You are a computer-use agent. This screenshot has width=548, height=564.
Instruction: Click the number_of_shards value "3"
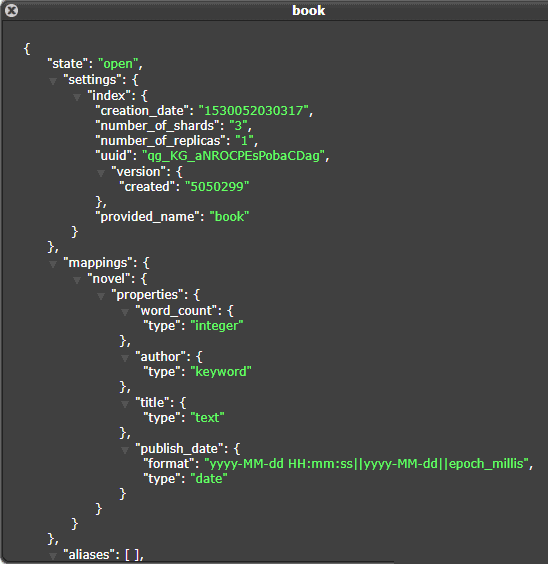click(x=238, y=126)
